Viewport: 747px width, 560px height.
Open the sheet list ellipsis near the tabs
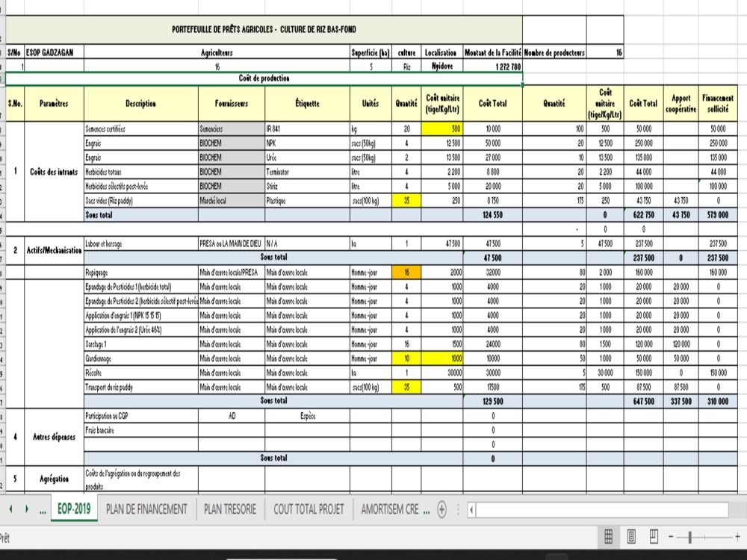click(41, 508)
